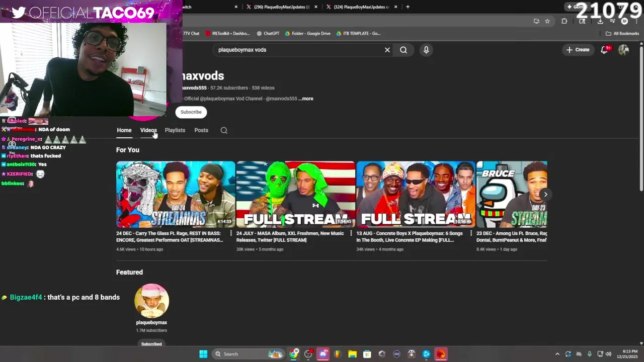
Task: Switch to the channel Playlists tab
Action: pyautogui.click(x=175, y=130)
